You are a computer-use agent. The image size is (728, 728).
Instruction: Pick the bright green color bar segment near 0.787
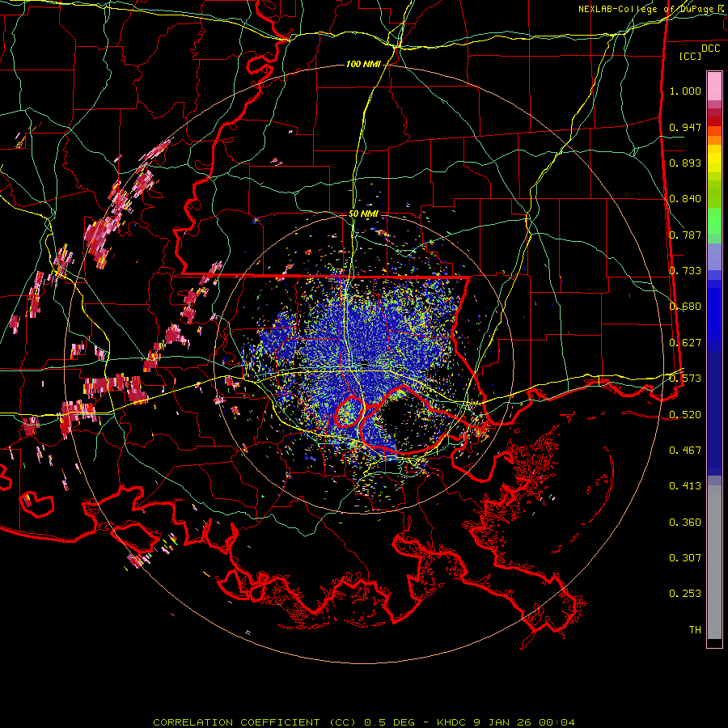tap(714, 221)
